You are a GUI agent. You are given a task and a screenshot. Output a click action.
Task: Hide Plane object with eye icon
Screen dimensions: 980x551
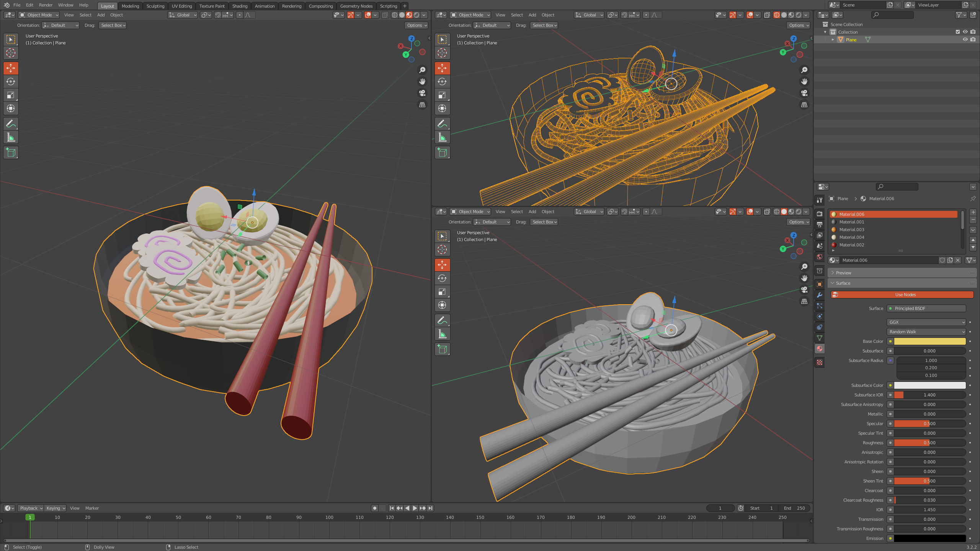965,39
